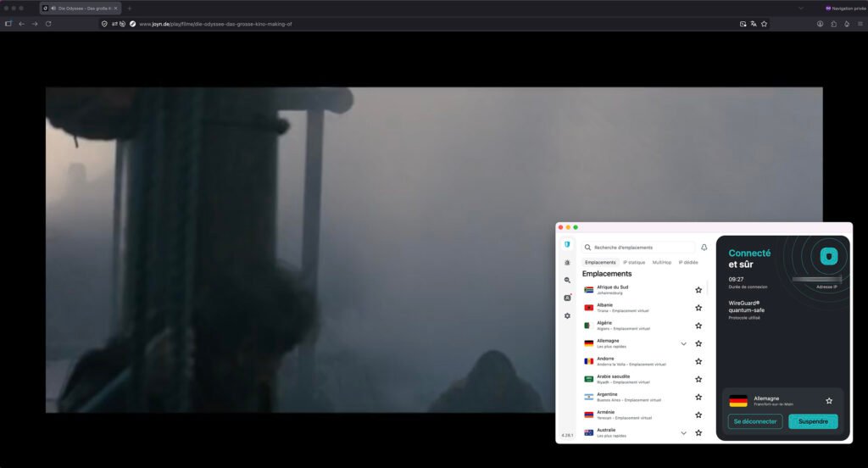868x468 pixels.
Task: Open the Surfshark VPN shield sidebar icon
Action: 567,244
